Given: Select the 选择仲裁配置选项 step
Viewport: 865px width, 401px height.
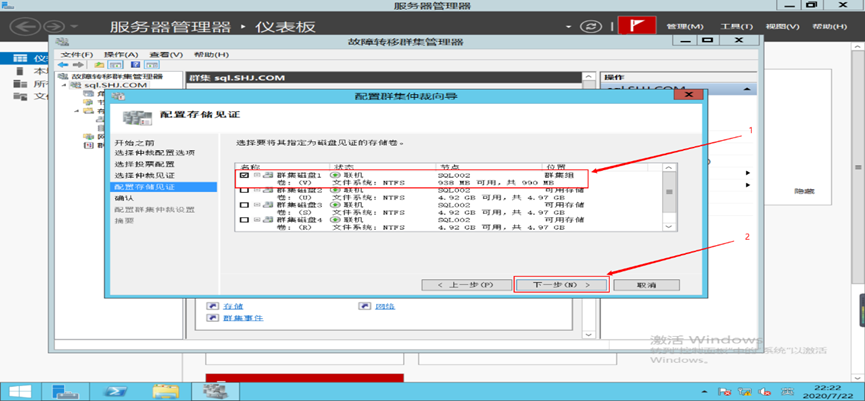Looking at the screenshot, I should pyautogui.click(x=154, y=153).
